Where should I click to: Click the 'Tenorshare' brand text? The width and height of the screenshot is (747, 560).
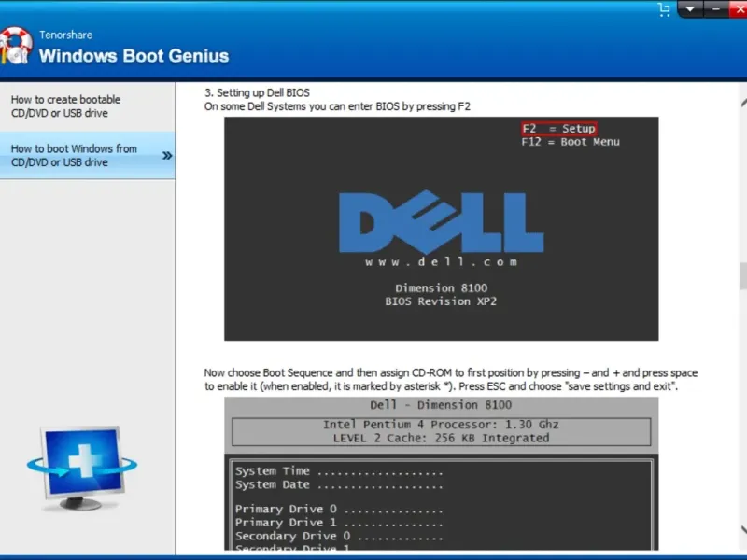pos(65,35)
